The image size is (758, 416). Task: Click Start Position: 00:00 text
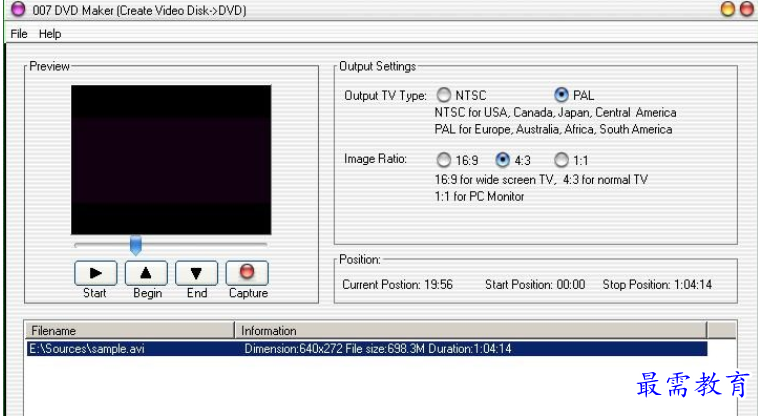[x=535, y=285]
